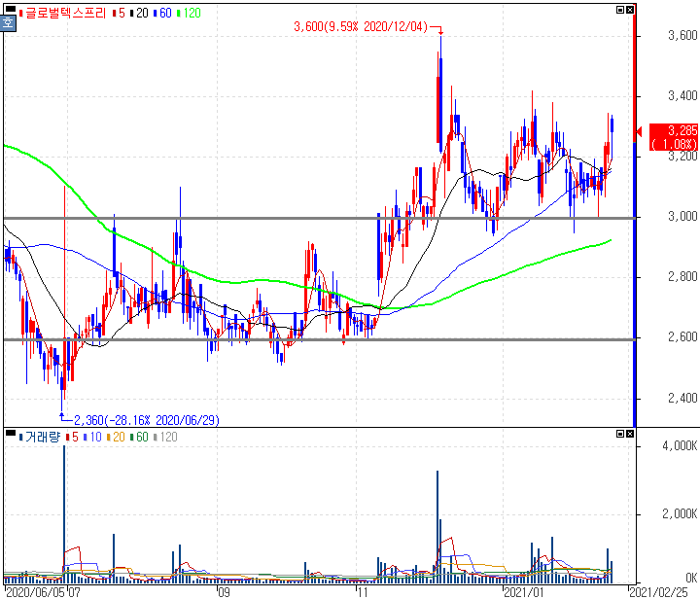Click the largest volume bar near 07

[64, 514]
